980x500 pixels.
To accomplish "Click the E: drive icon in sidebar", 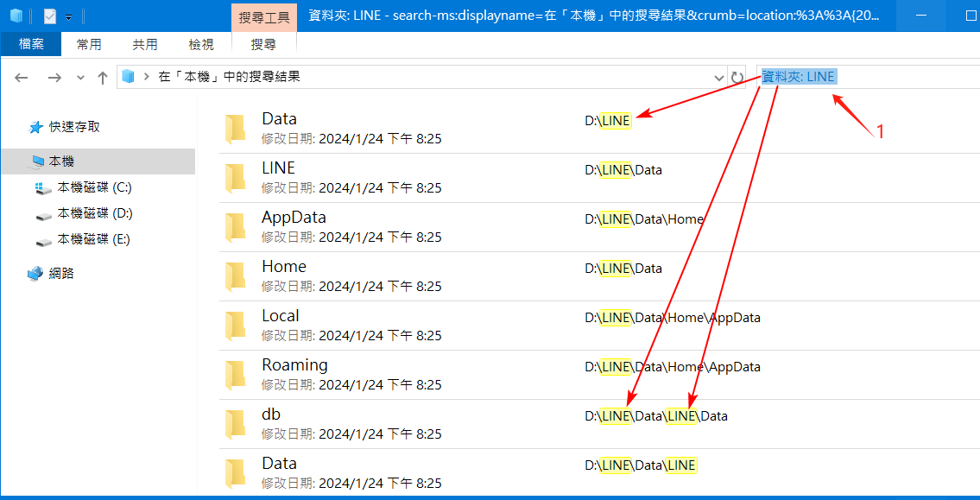I will pos(44,241).
